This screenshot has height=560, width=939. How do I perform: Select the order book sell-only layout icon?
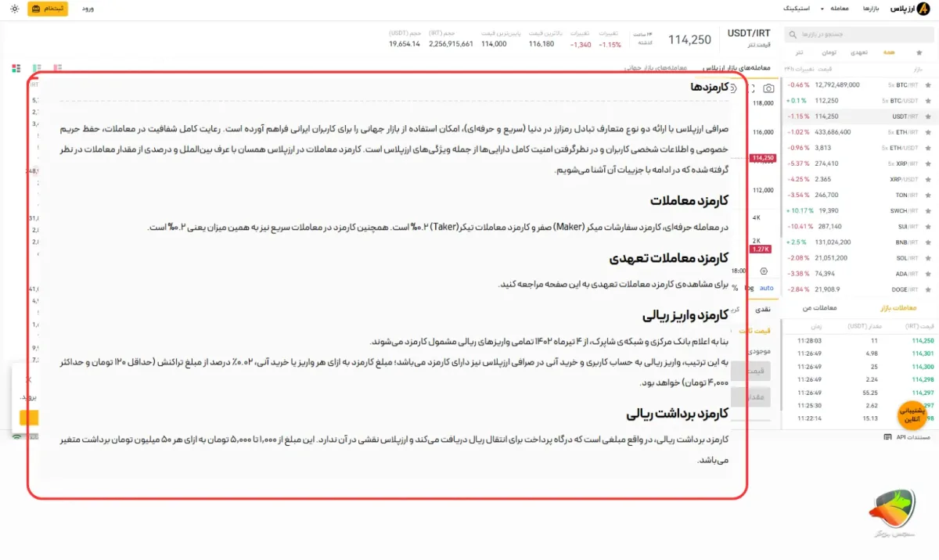click(58, 69)
